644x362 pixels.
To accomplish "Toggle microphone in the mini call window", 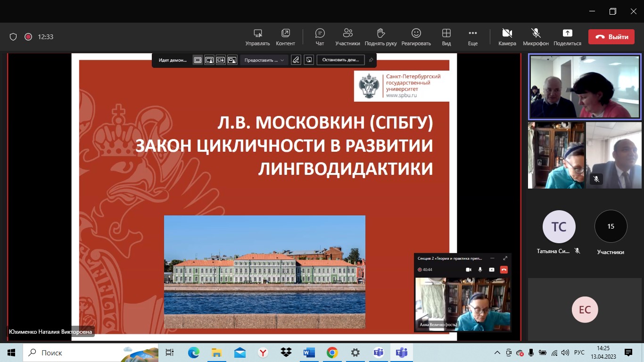I will [480, 270].
